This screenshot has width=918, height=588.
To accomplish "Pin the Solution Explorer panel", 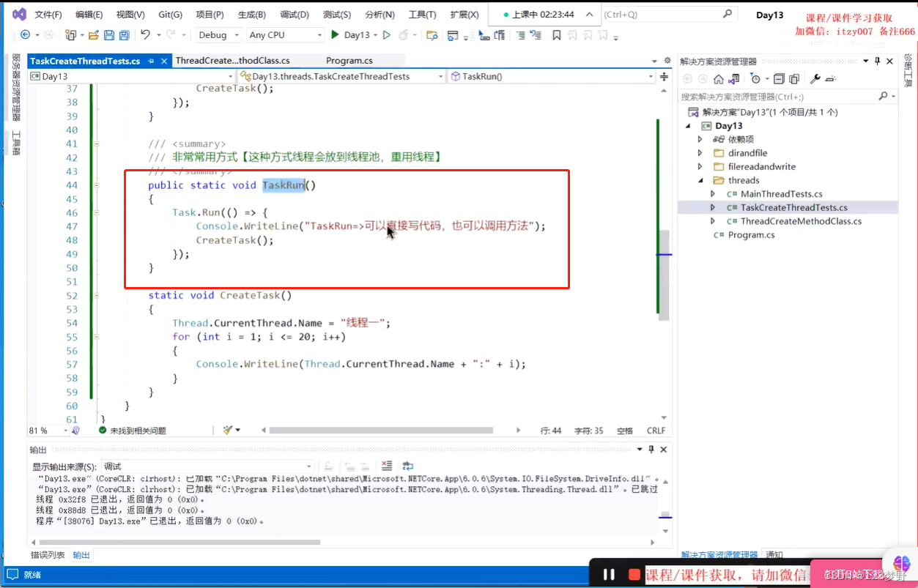I will point(878,62).
